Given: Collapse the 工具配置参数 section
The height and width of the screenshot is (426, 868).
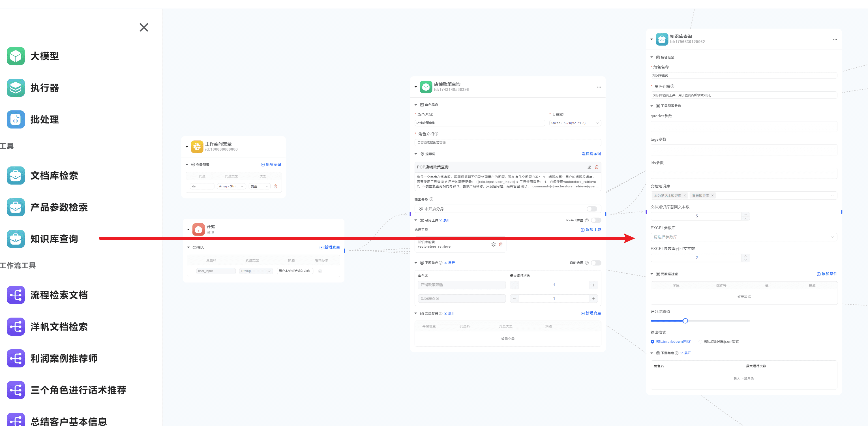Looking at the screenshot, I should pyautogui.click(x=652, y=106).
